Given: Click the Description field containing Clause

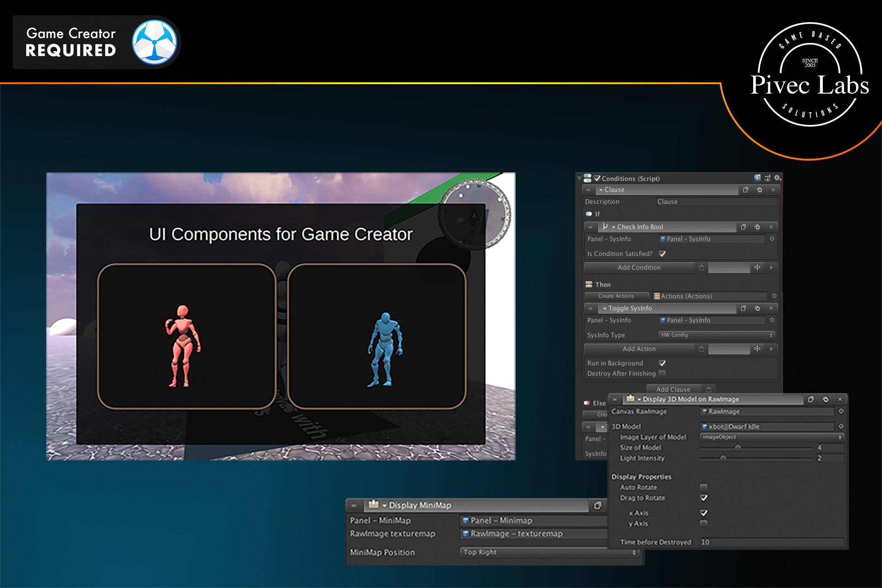Looking at the screenshot, I should [716, 202].
